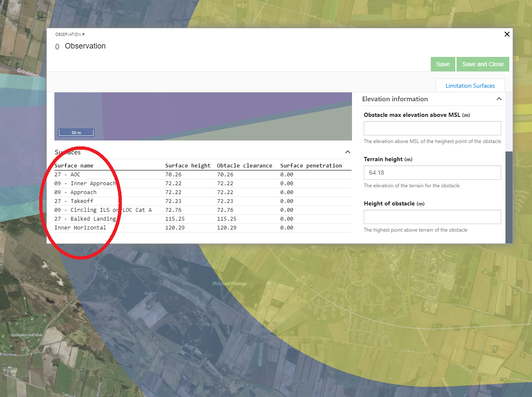
Task: Click the surface penetration value of 09 - Approach
Action: [287, 192]
